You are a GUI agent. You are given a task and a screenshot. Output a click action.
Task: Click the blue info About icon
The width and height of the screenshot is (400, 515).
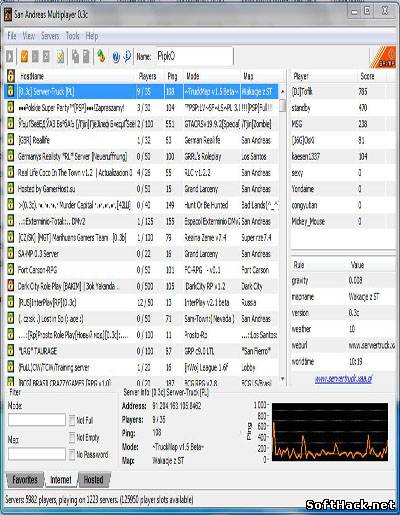(127, 56)
